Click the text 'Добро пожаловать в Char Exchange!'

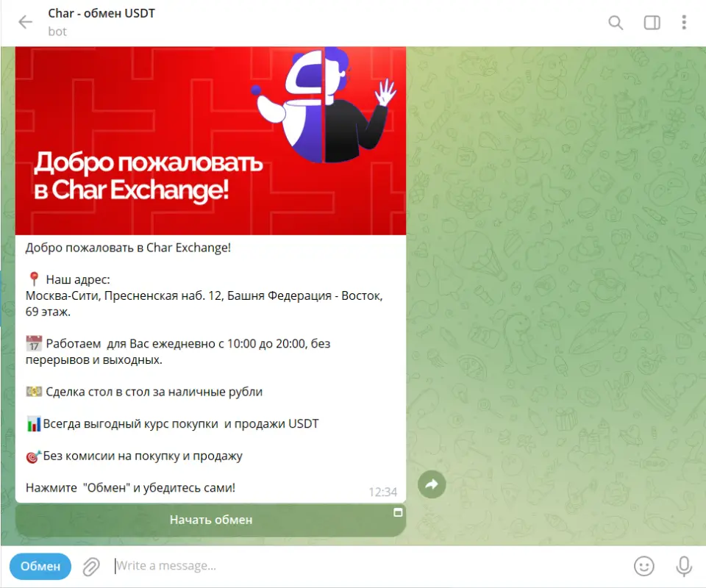click(x=128, y=248)
